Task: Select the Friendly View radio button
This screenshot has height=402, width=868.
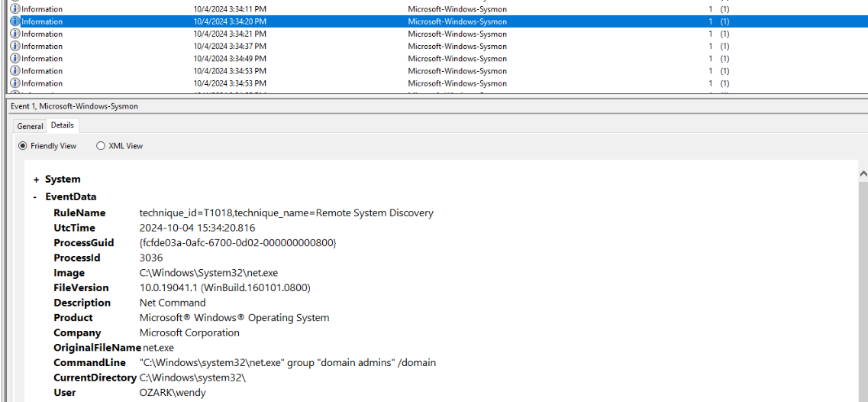Action: (23, 146)
